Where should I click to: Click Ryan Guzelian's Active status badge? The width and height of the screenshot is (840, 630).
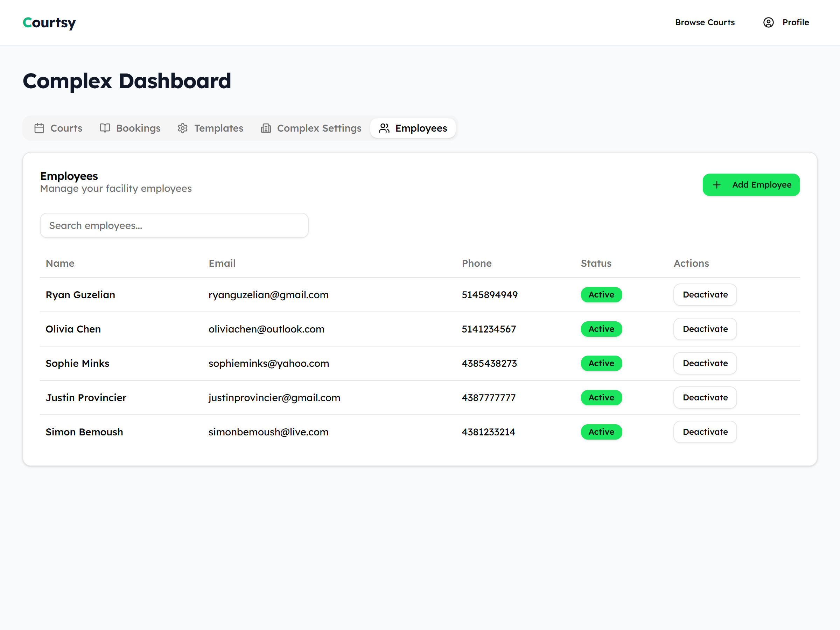point(602,295)
